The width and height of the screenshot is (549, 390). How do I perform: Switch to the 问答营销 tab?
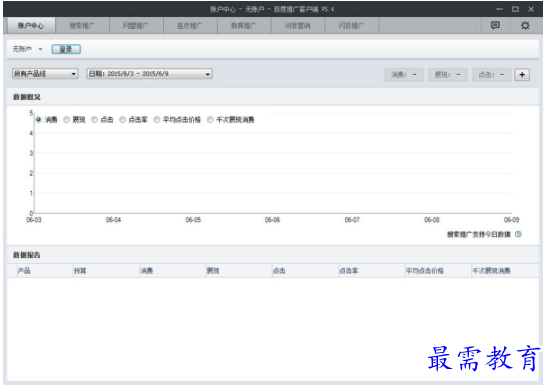pyautogui.click(x=298, y=26)
